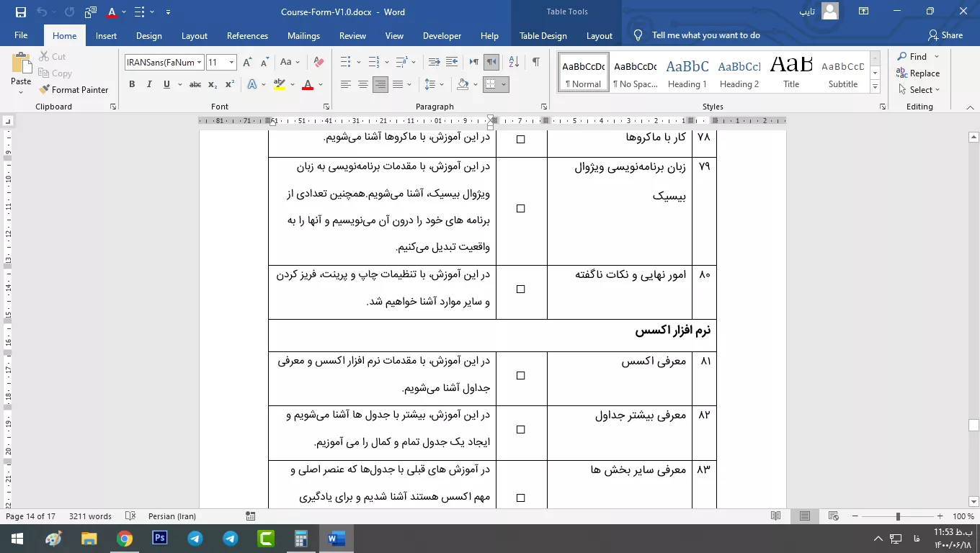Click the Replace button

point(918,73)
